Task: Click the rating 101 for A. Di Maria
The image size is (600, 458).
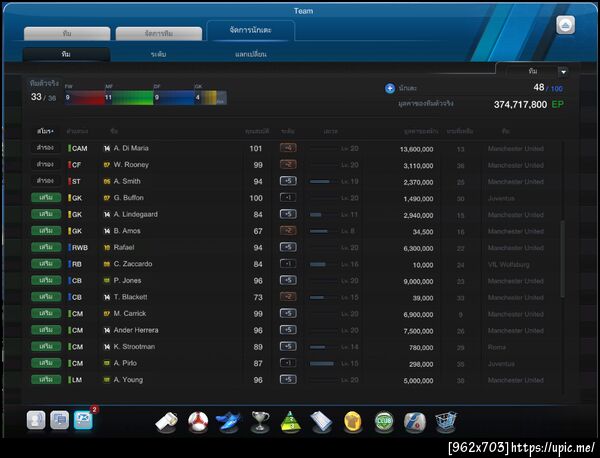Action: click(x=256, y=148)
